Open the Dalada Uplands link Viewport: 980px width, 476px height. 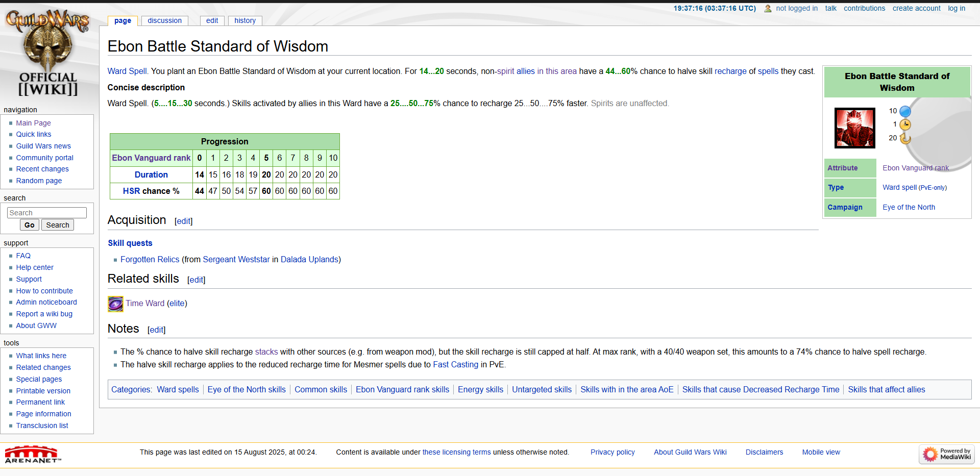coord(310,260)
